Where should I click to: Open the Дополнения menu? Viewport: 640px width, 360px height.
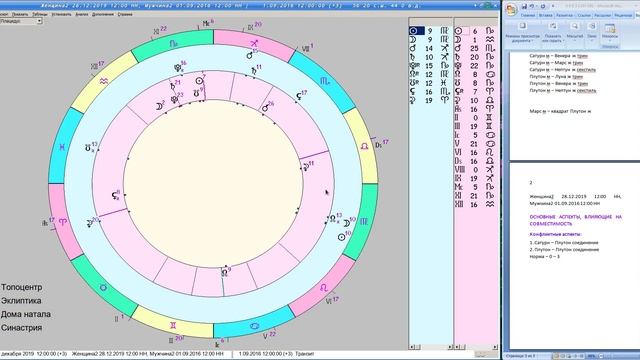pos(103,14)
